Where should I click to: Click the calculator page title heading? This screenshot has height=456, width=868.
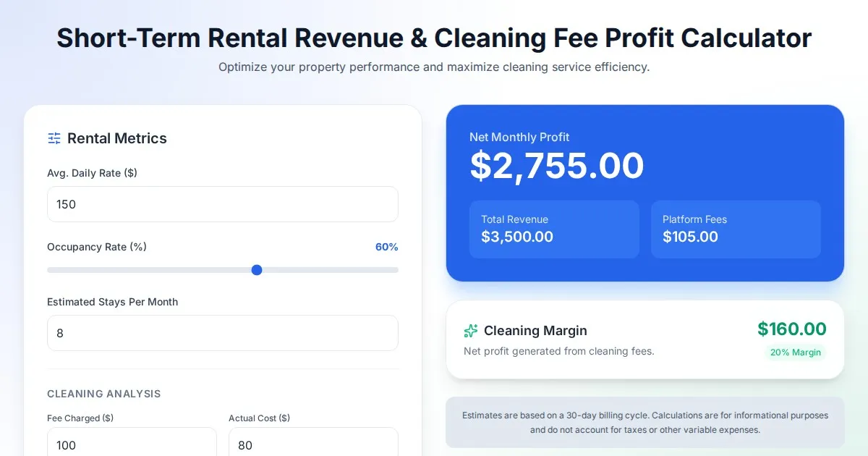(x=434, y=38)
